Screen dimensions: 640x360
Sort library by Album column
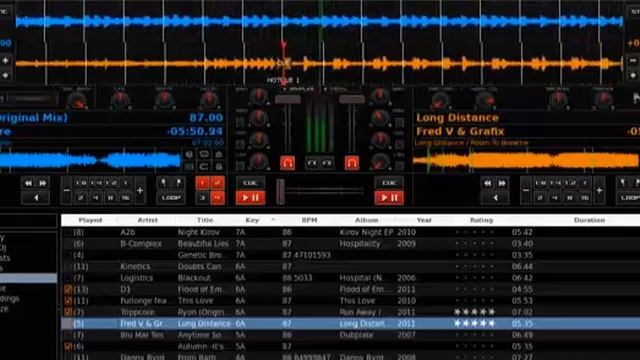pyautogui.click(x=366, y=220)
